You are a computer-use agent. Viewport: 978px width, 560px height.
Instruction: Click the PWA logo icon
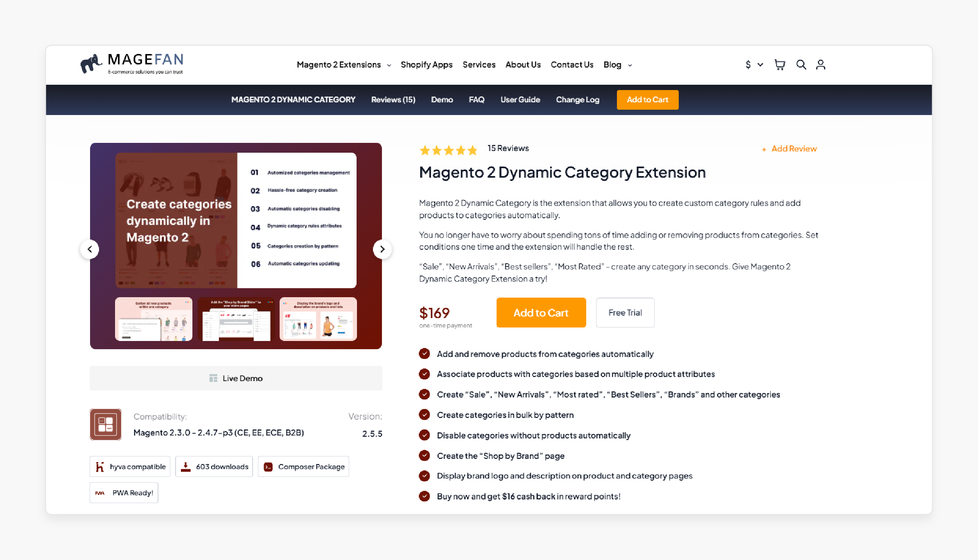click(x=100, y=493)
